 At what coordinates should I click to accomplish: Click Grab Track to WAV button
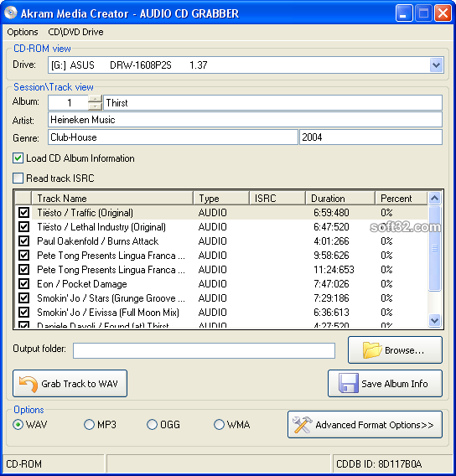[x=70, y=384]
